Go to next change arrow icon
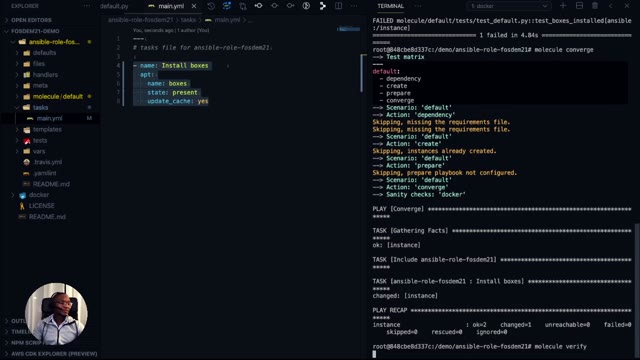The image size is (640, 360). pos(290,6)
